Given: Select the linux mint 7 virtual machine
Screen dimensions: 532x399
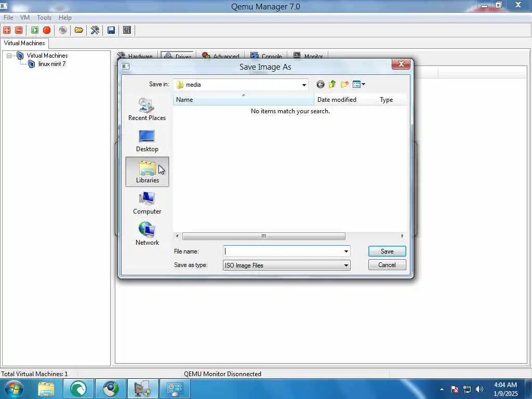Looking at the screenshot, I should 51,64.
